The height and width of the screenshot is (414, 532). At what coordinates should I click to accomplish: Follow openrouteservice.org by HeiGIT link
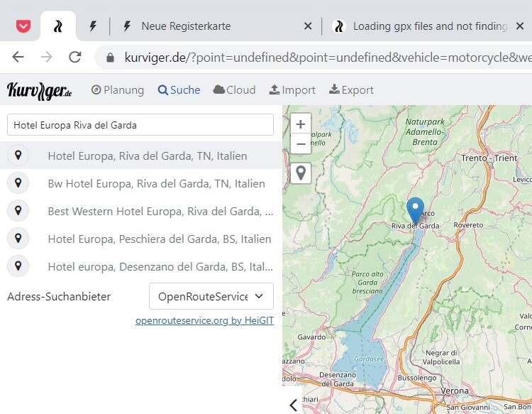204,320
